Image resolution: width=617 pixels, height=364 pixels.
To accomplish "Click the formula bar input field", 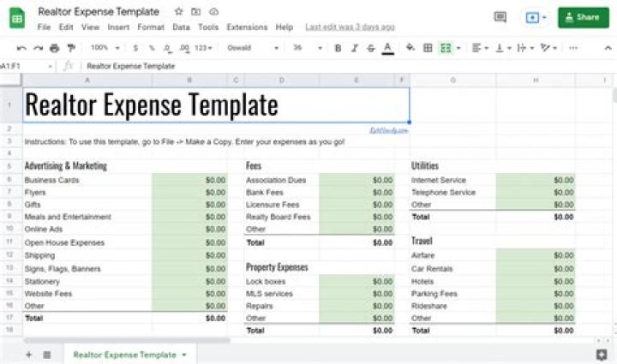I will click(343, 66).
